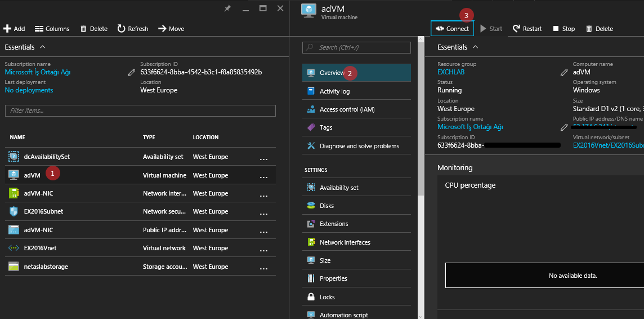This screenshot has width=644, height=319.
Task: Sort by the LOCATION column header
Action: [x=205, y=138]
